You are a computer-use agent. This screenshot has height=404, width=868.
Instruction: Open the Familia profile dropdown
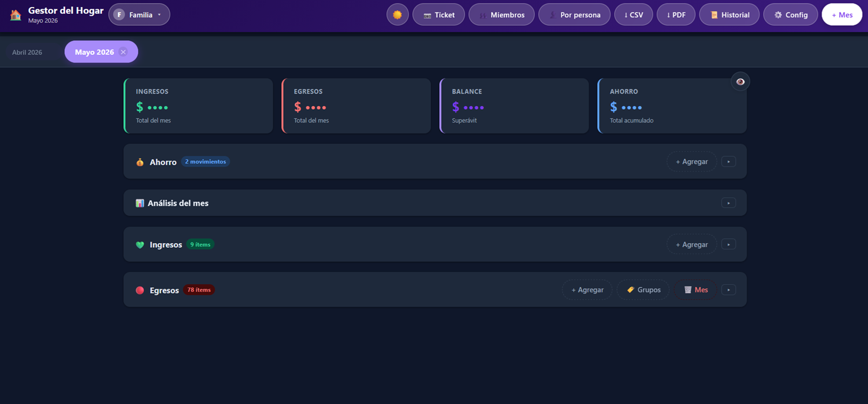tap(139, 15)
